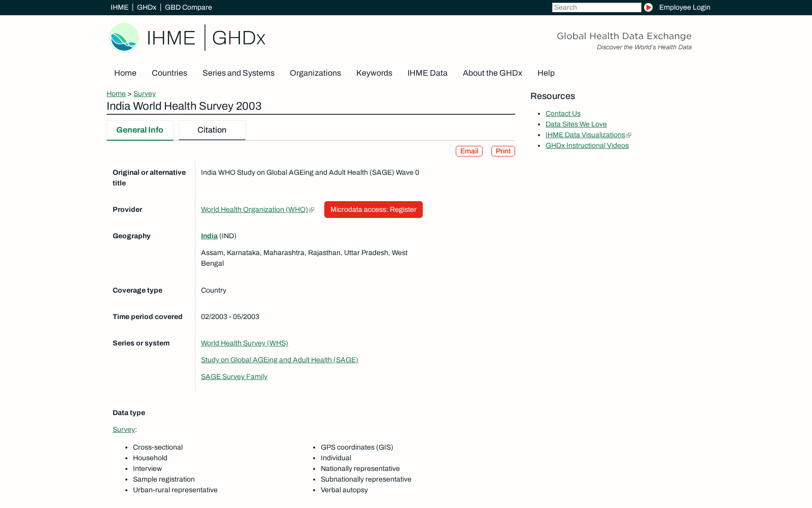Viewport: 812px width, 508px height.
Task: Click the 'GPS coordinates (GIS)' list item
Action: tap(357, 447)
